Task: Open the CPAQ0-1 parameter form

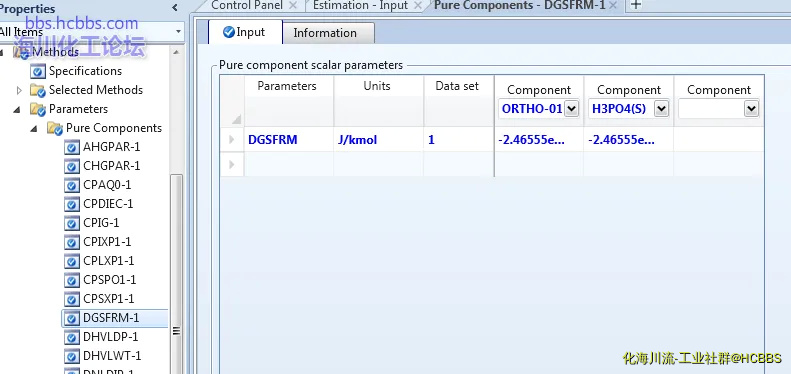Action: [107, 185]
